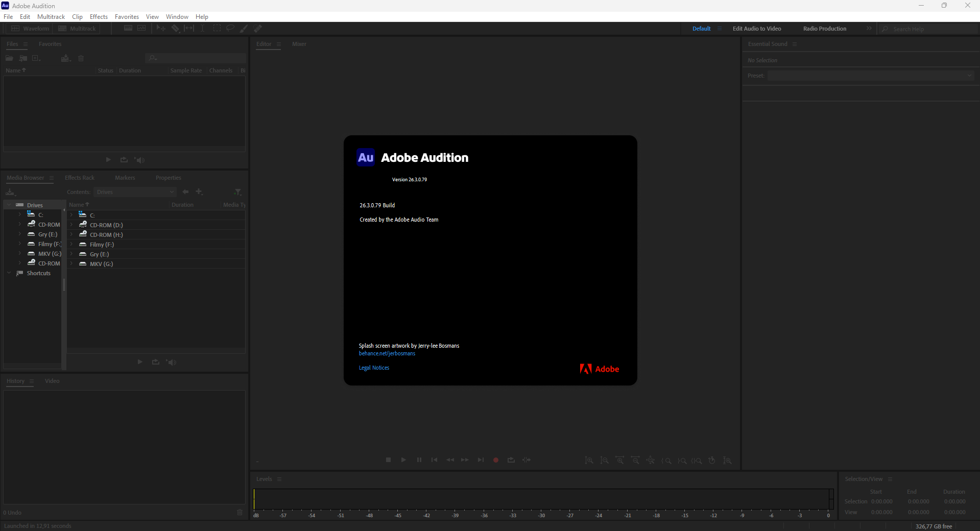
Task: Collapse the Shortcuts node in the tree
Action: pyautogui.click(x=9, y=273)
